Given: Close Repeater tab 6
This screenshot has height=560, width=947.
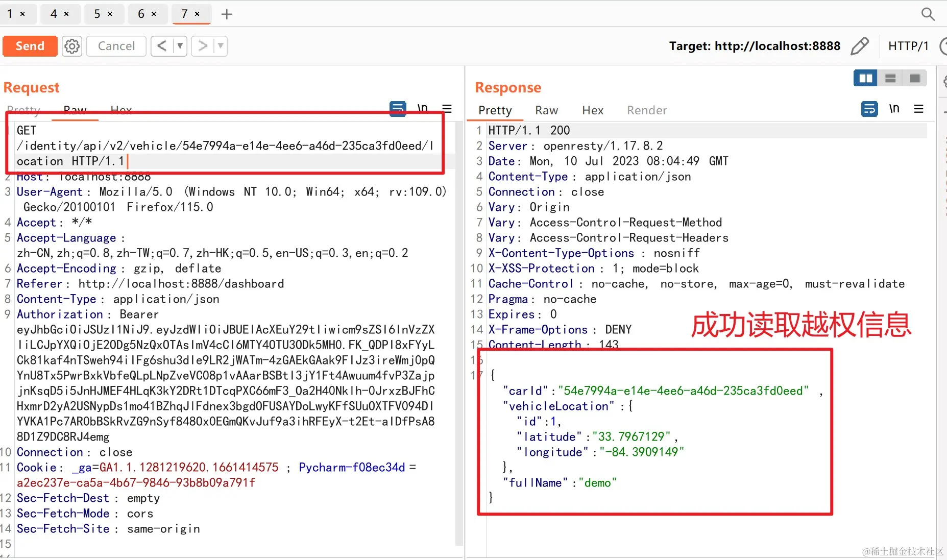Looking at the screenshot, I should point(154,14).
